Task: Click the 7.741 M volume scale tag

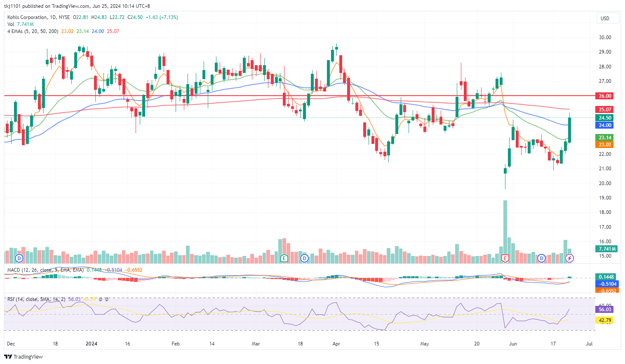Action: point(607,249)
